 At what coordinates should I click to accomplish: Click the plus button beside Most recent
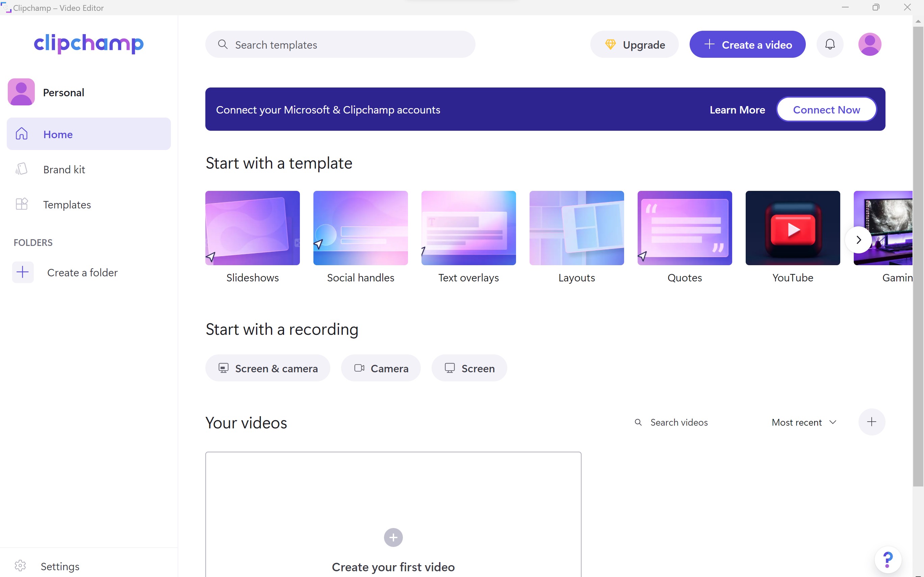pyautogui.click(x=871, y=422)
